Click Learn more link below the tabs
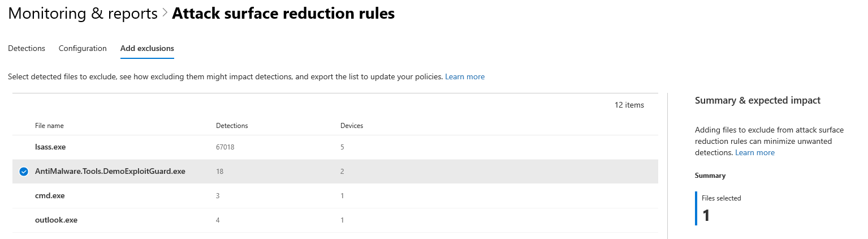The width and height of the screenshot is (868, 239). tap(464, 76)
